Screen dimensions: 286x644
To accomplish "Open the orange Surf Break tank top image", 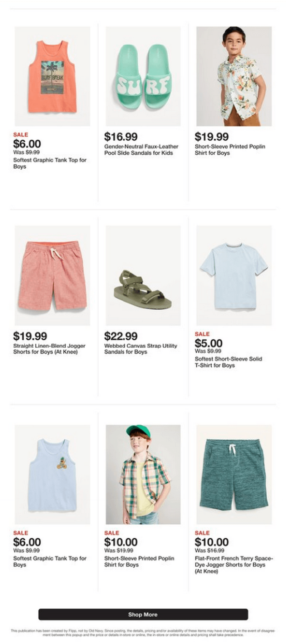I will tap(53, 76).
